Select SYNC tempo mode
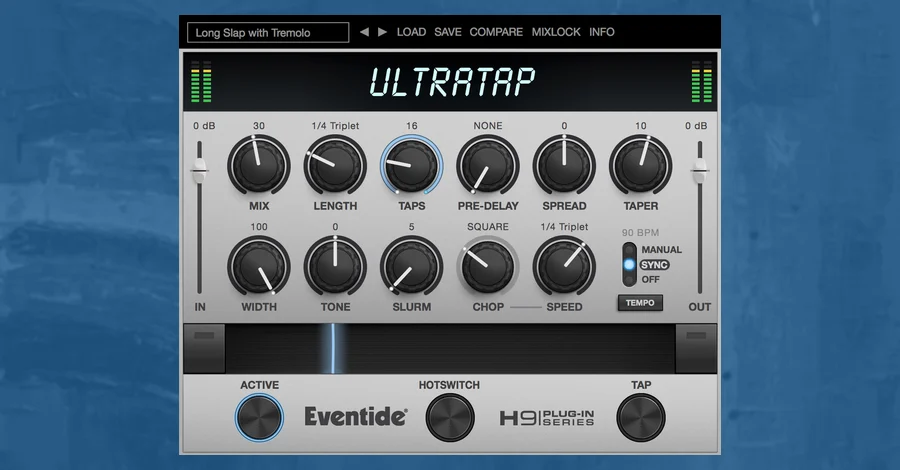Image resolution: width=900 pixels, height=470 pixels. [654, 265]
